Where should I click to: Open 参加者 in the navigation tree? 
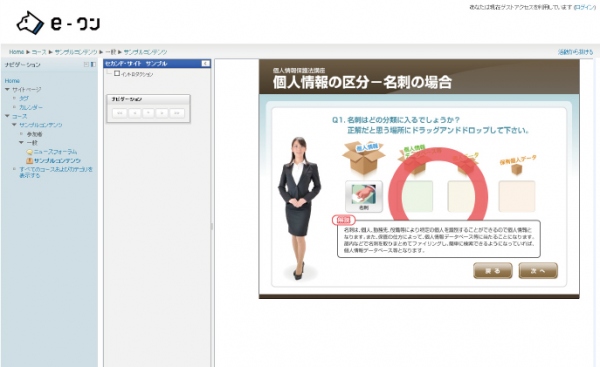[34, 134]
